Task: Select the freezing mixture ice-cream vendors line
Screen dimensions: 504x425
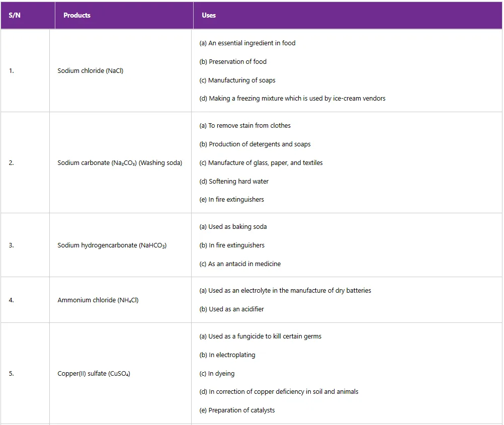Action: pyautogui.click(x=292, y=99)
